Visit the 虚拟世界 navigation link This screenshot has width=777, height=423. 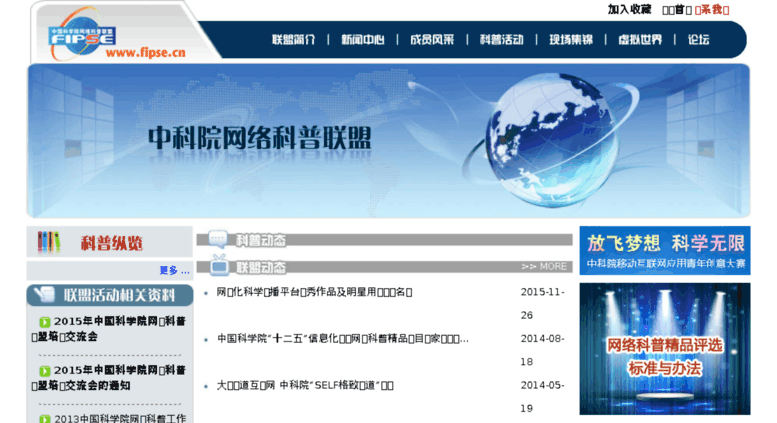tap(640, 40)
